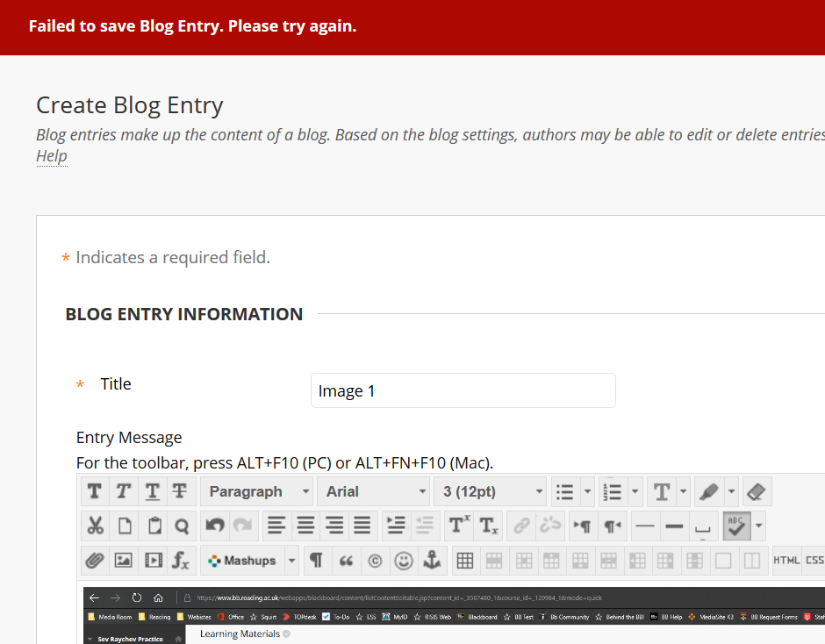Apply italic formatting in editor

point(124,491)
